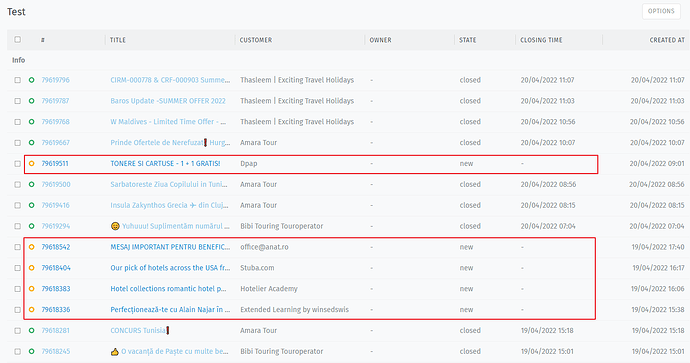Open 'Prinde Ofertele de Nerefuzat' ticket
This screenshot has height=363, width=690.
pyautogui.click(x=170, y=143)
